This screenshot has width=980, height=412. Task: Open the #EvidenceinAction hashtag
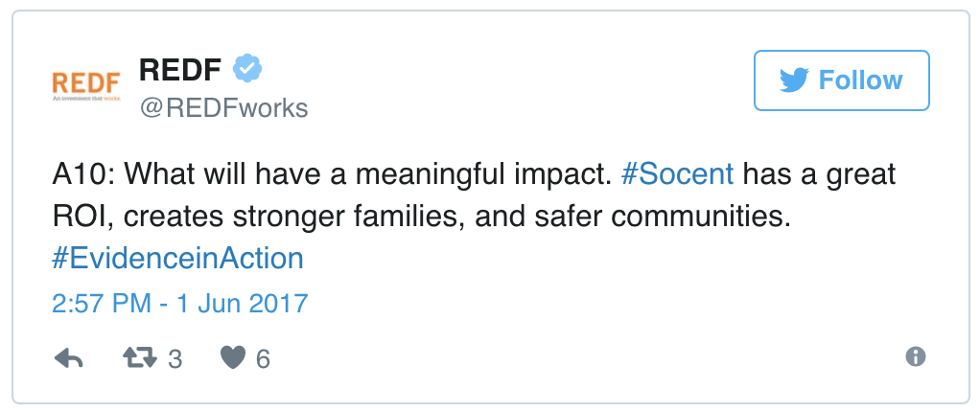click(x=177, y=258)
